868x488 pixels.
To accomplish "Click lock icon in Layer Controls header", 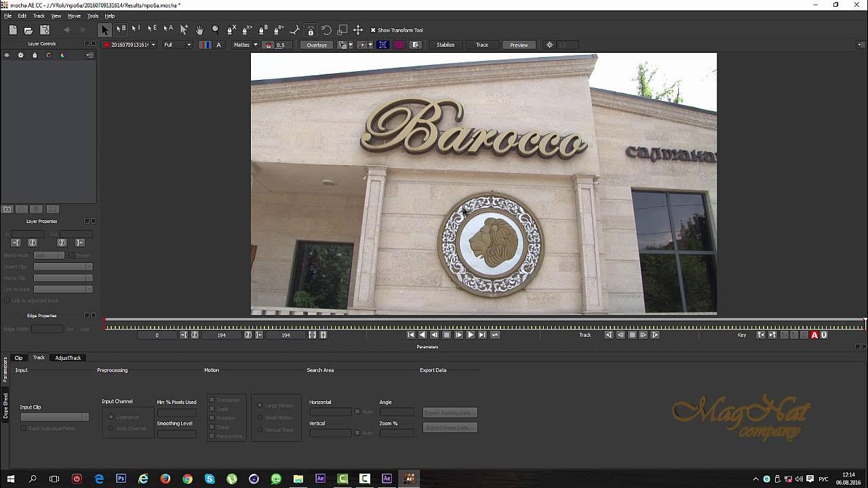I will pos(35,55).
